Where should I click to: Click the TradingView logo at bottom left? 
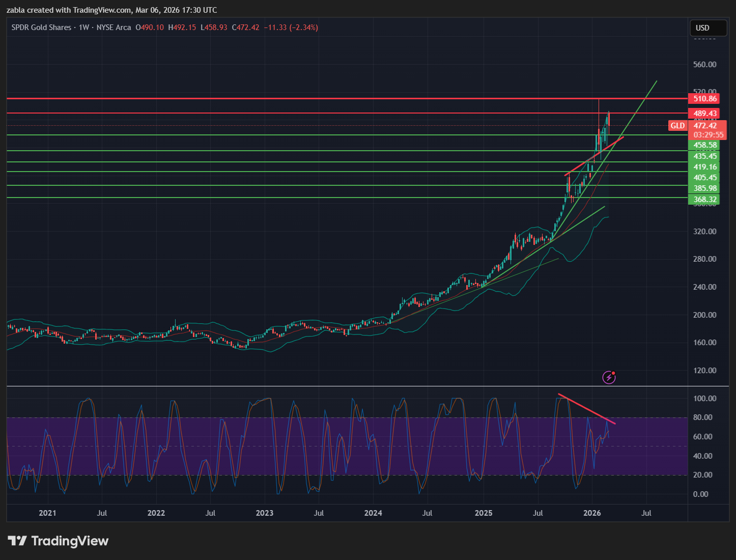(58, 541)
